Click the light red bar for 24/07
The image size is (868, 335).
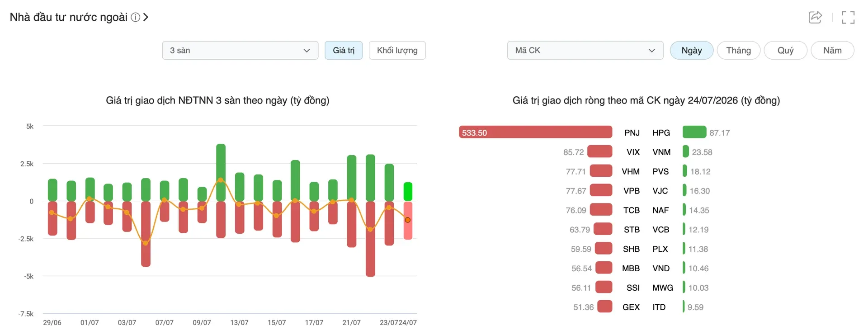(x=408, y=221)
